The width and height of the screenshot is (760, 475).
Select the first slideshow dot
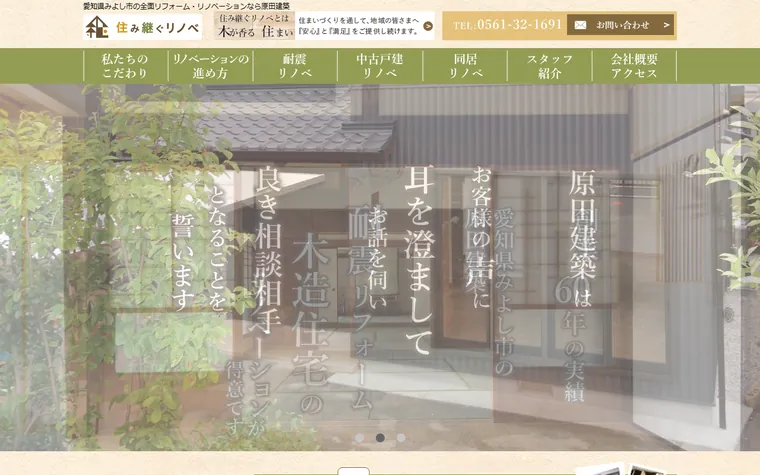coord(359,438)
